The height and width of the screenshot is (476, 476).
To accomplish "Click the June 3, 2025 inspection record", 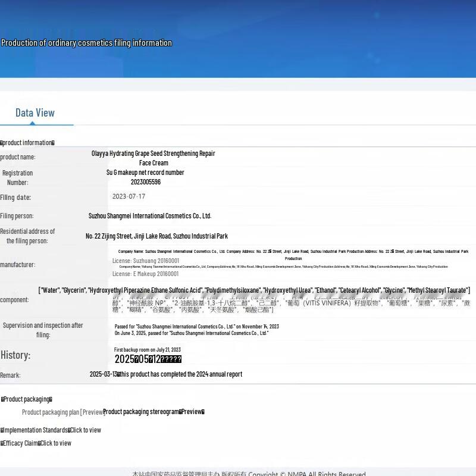I will tap(191, 333).
